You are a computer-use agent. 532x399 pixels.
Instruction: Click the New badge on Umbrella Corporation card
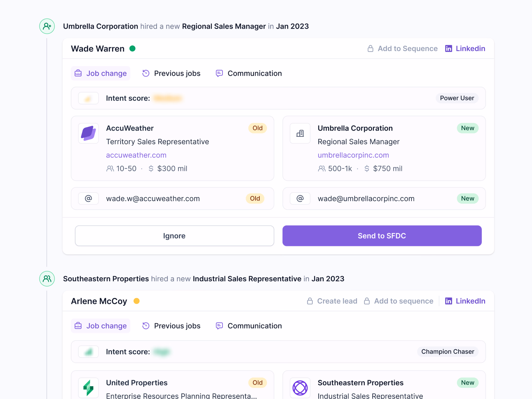(x=467, y=128)
